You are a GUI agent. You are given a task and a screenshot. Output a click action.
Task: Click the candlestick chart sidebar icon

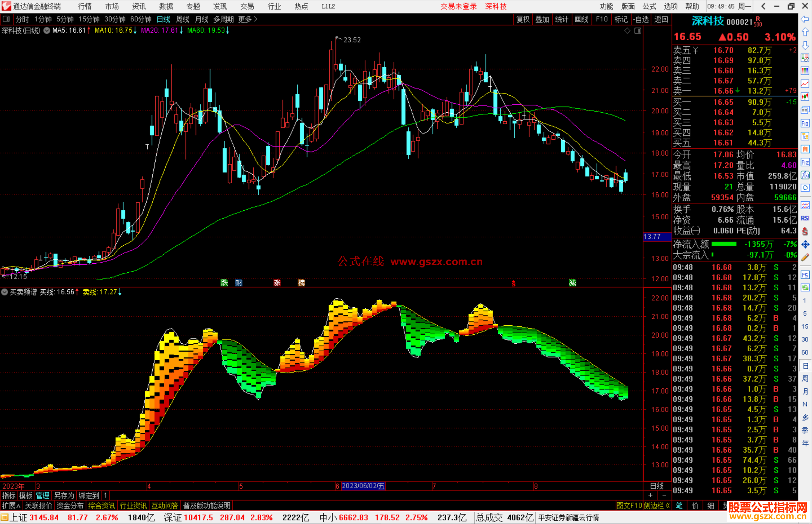[805, 97]
